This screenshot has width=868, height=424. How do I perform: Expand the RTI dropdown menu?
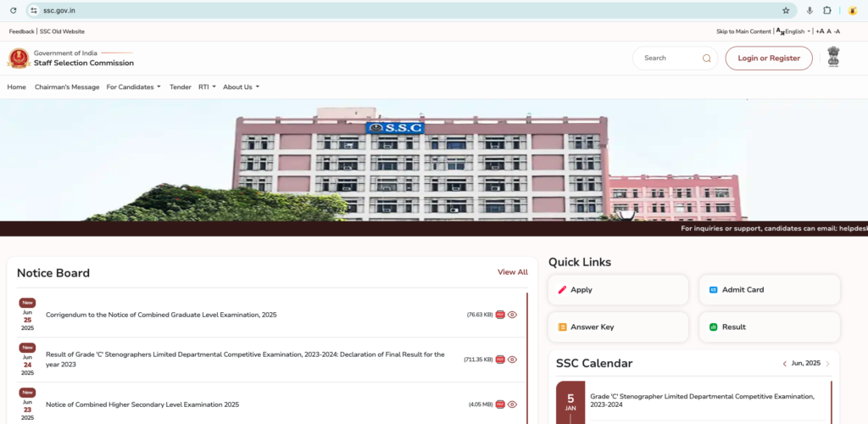pos(207,86)
